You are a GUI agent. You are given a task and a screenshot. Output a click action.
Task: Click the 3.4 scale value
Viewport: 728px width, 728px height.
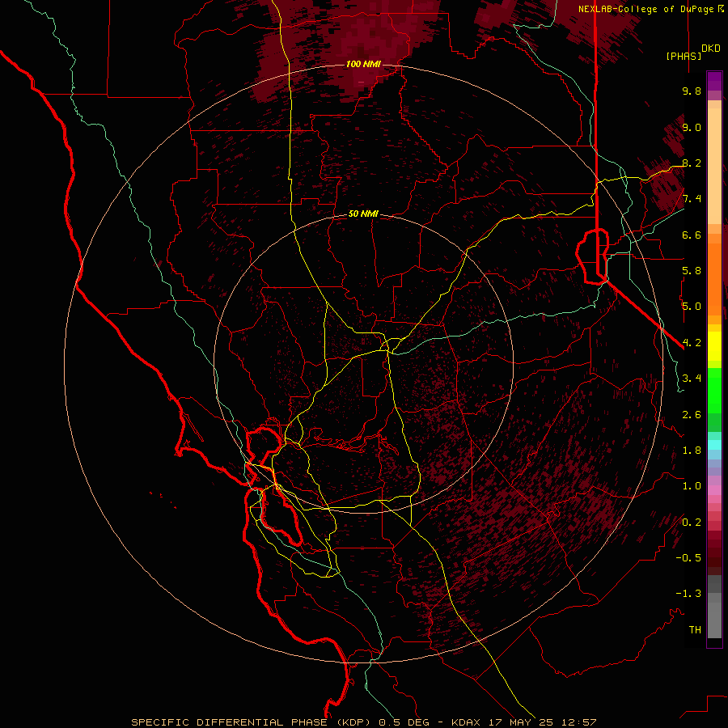click(692, 379)
